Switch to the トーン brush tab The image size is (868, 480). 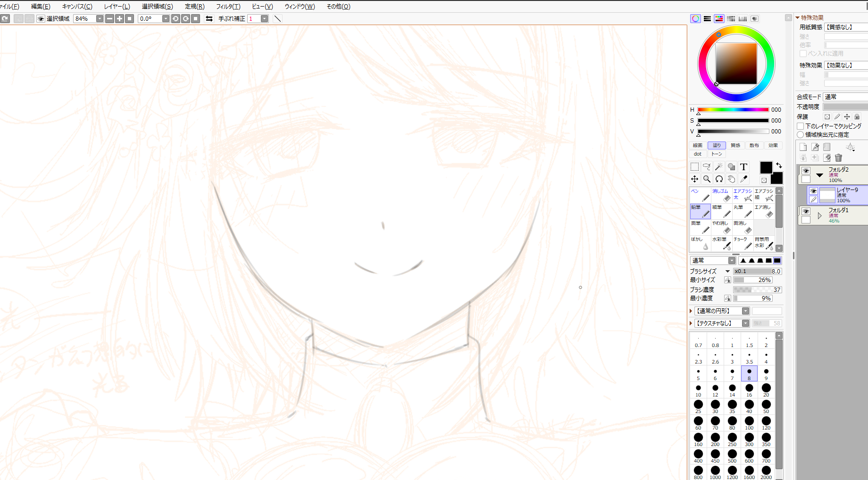pyautogui.click(x=717, y=154)
